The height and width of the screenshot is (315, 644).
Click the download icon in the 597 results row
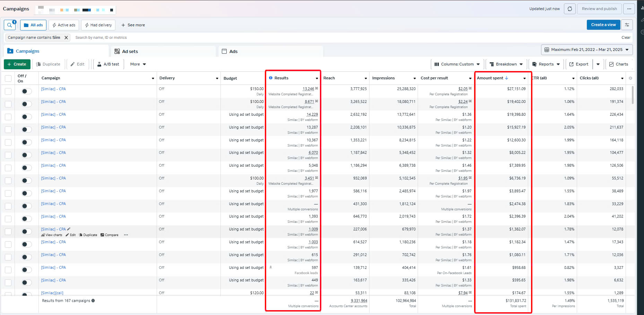pos(271,267)
